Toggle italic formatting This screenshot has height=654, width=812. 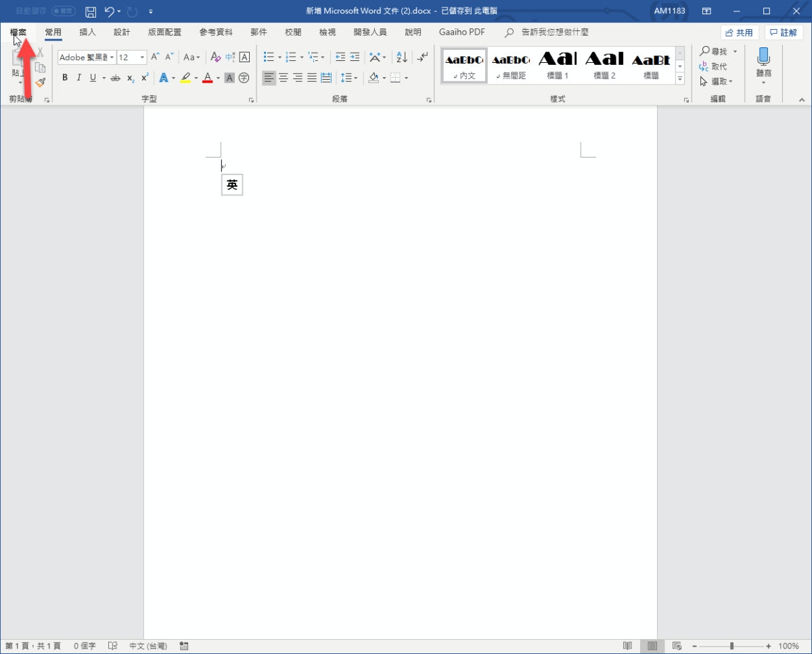point(78,78)
